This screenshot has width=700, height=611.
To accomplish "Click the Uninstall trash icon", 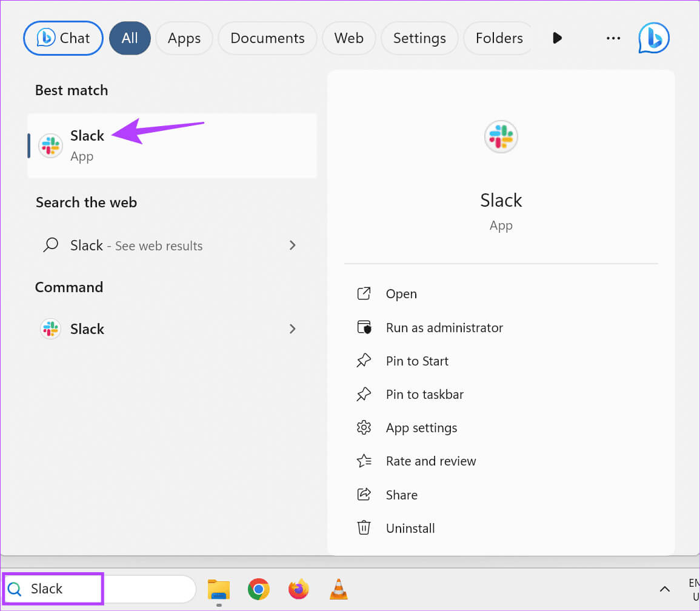I will [364, 528].
